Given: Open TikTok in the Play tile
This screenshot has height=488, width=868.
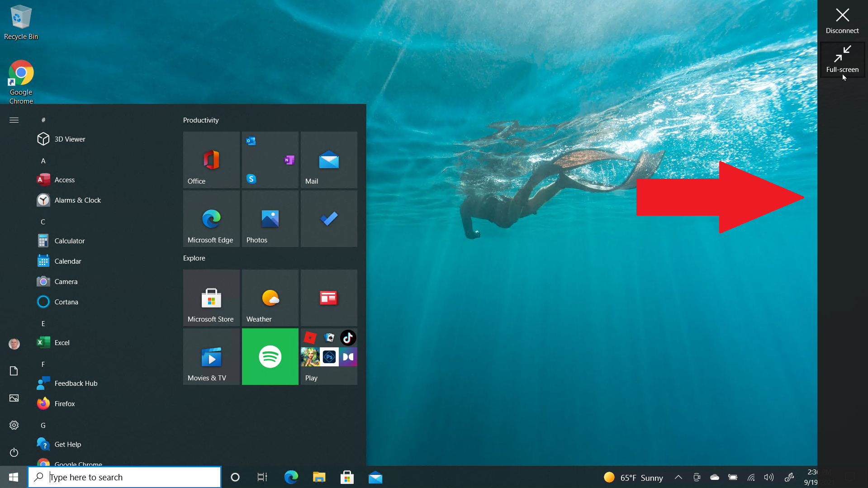Looking at the screenshot, I should pos(348,338).
